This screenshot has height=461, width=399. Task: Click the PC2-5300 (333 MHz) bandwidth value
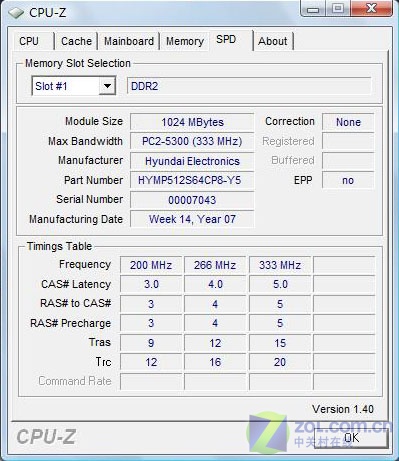[x=192, y=141]
